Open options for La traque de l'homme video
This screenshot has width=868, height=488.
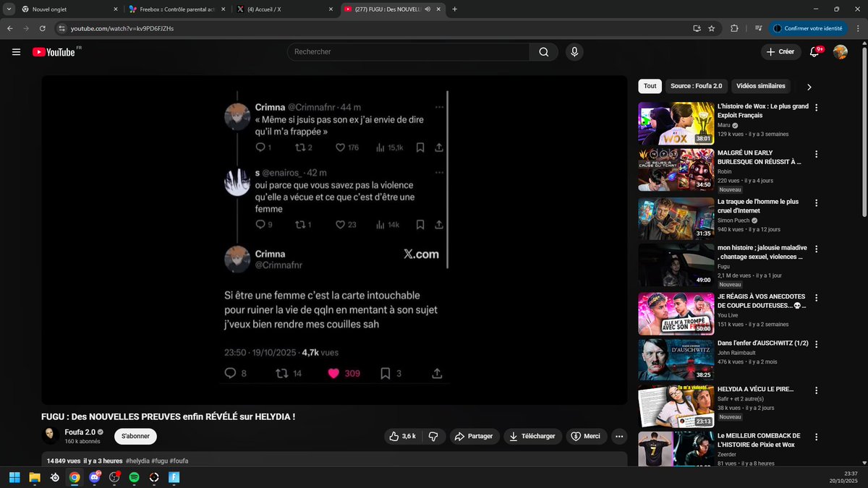817,202
